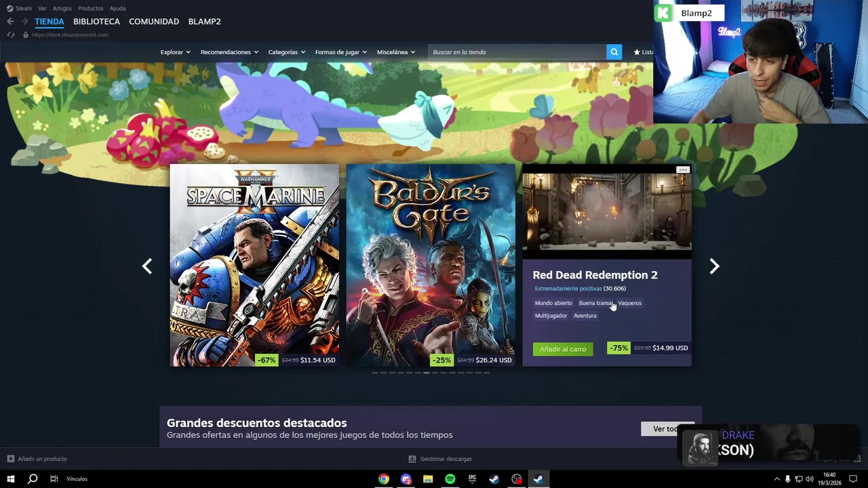
Task: Click the store URL address text
Action: click(x=71, y=35)
